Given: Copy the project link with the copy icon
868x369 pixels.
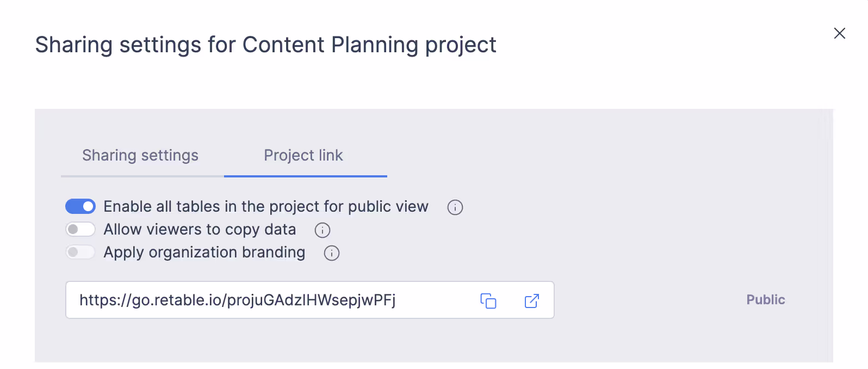Looking at the screenshot, I should coord(488,300).
